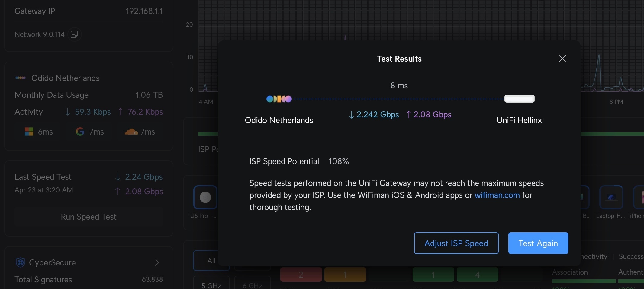Click the Google latency icon
Image resolution: width=644 pixels, height=289 pixels.
click(x=80, y=132)
